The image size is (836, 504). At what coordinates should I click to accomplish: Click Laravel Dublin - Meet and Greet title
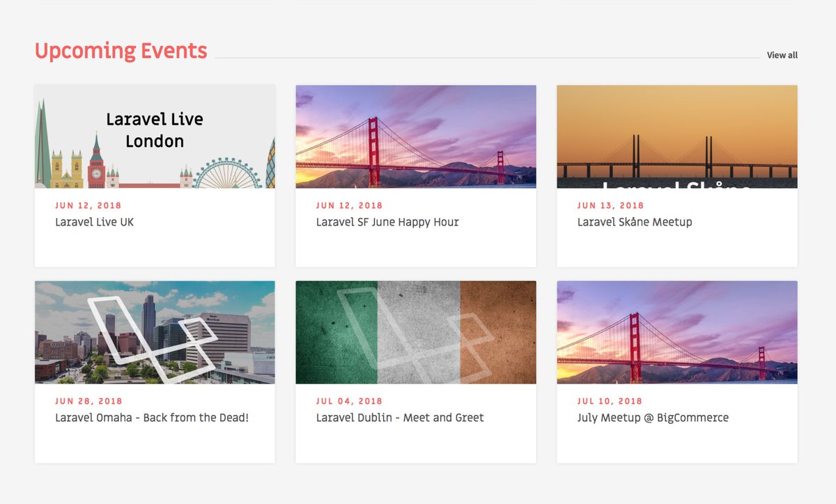(400, 418)
